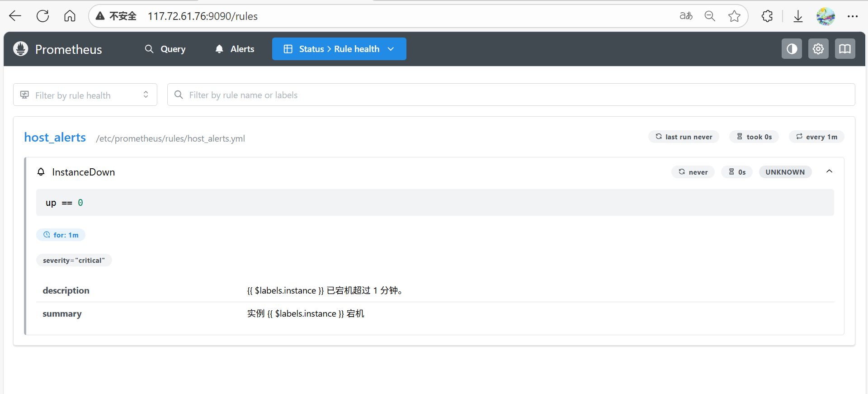Image resolution: width=868 pixels, height=394 pixels.
Task: Click the address bar URL 117.72.61.76:9090/rules
Action: 203,16
